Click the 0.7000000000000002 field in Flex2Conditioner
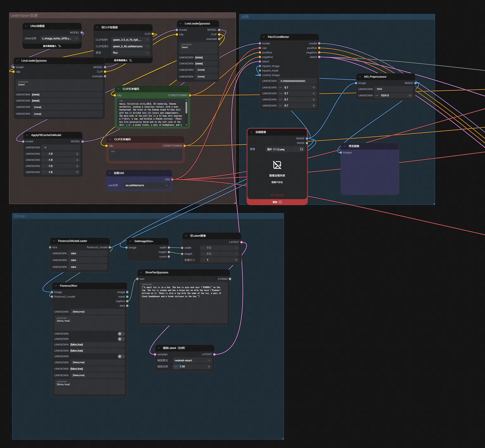The height and width of the screenshot is (448, 485). tap(297, 81)
